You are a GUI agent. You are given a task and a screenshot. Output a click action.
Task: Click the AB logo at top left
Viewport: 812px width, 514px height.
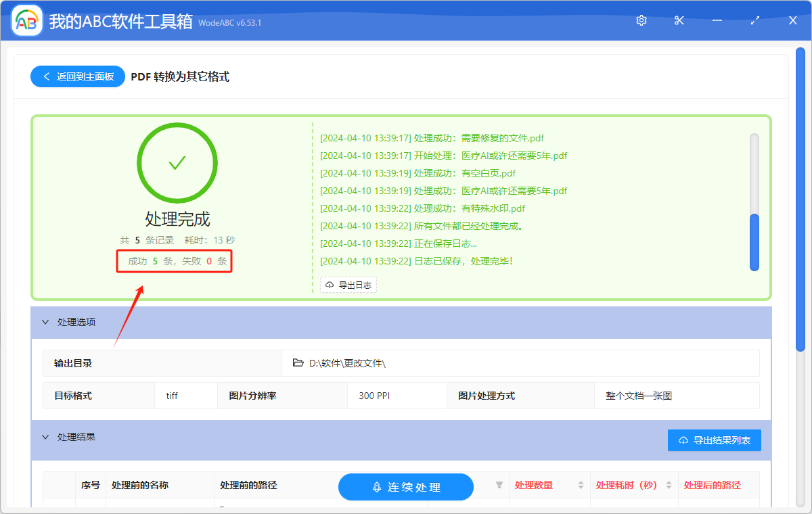coord(26,20)
